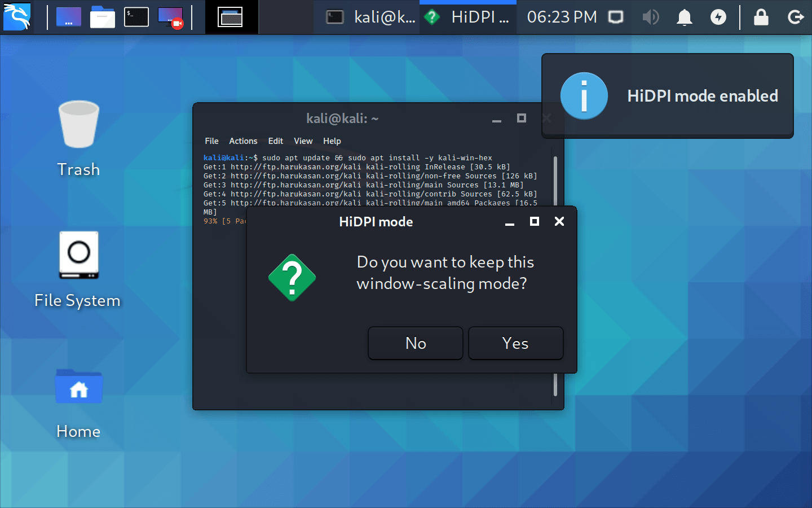The height and width of the screenshot is (508, 812).
Task: Maximize the HiDPI mode dialog
Action: pyautogui.click(x=535, y=221)
